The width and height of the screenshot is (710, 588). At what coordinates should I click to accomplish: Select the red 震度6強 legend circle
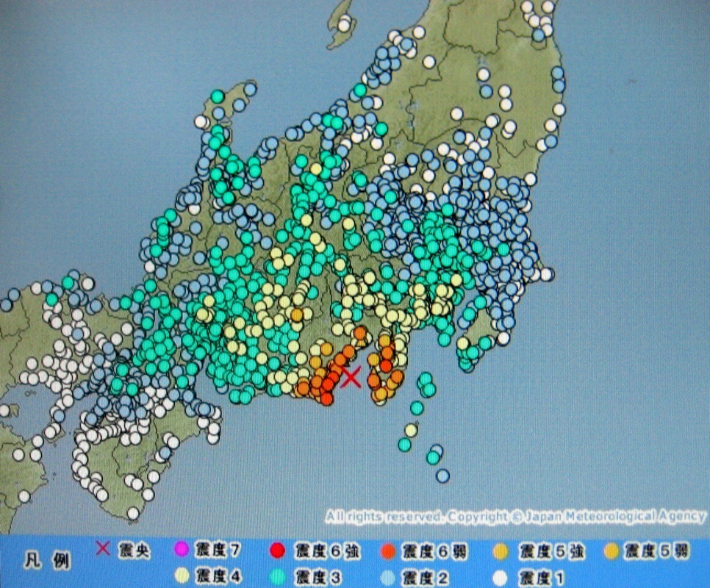pyautogui.click(x=277, y=551)
